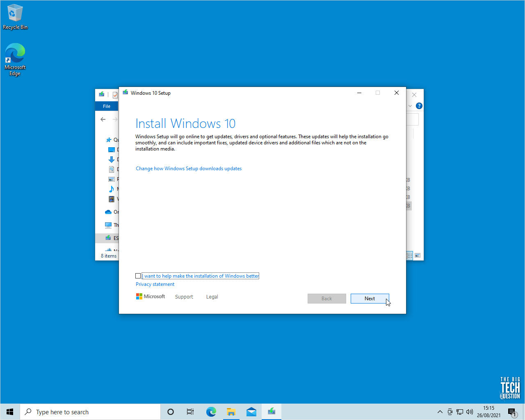Screen dimensions: 525x420
Task: Click the Microsoft logo in the Setup window
Action: (151, 297)
